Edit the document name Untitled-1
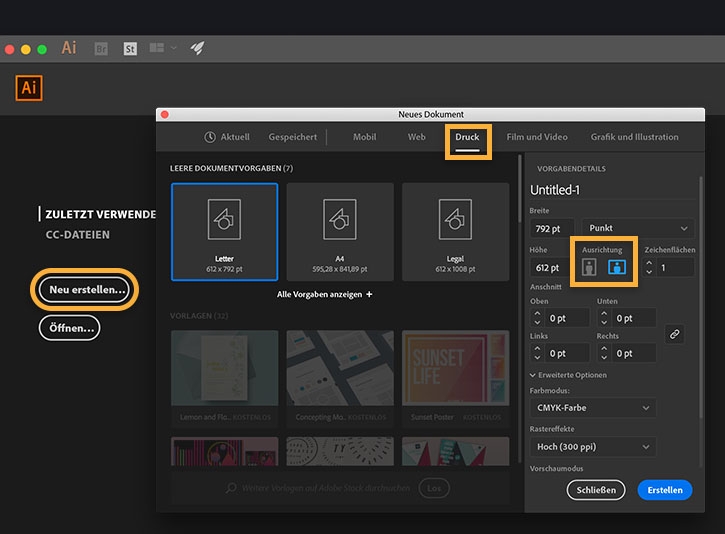 coord(612,190)
